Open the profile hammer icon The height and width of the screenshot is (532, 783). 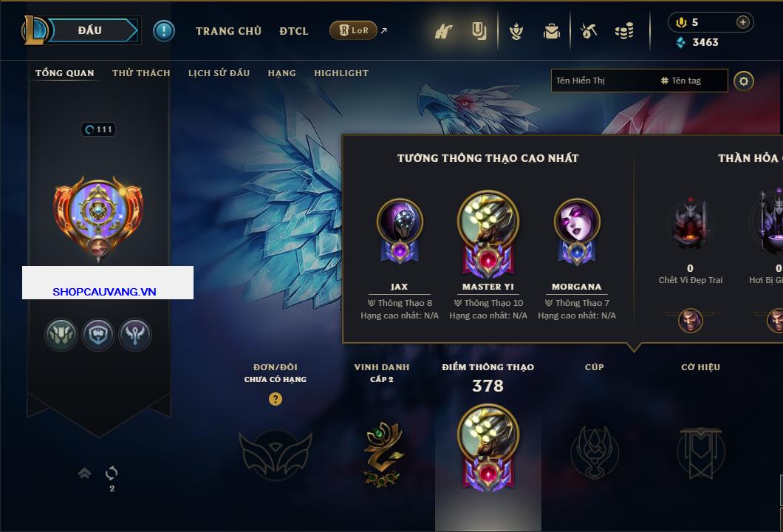point(443,32)
